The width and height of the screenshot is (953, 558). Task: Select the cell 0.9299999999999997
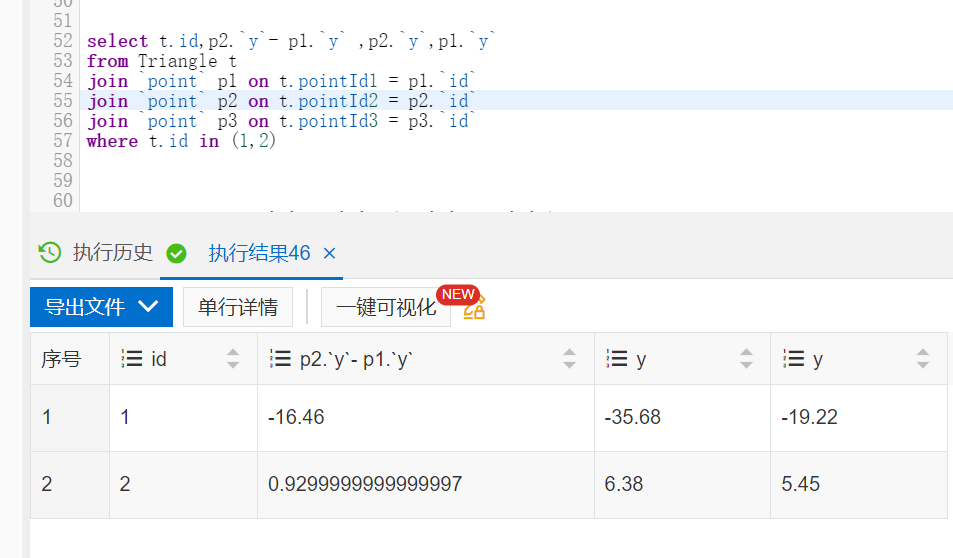click(x=425, y=484)
